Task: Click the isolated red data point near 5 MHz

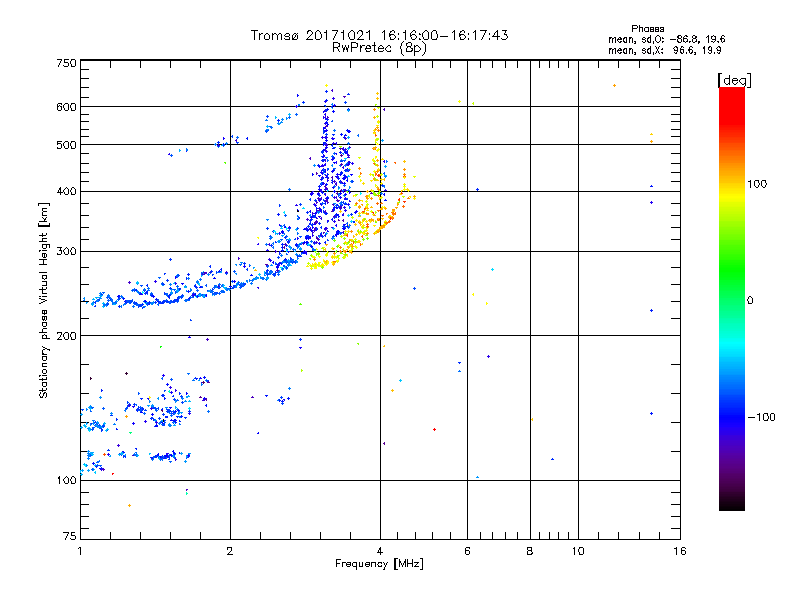Action: tap(434, 429)
